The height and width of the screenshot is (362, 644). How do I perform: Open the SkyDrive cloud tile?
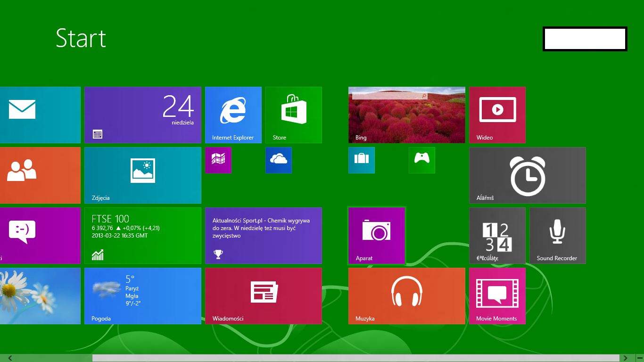pos(279,160)
